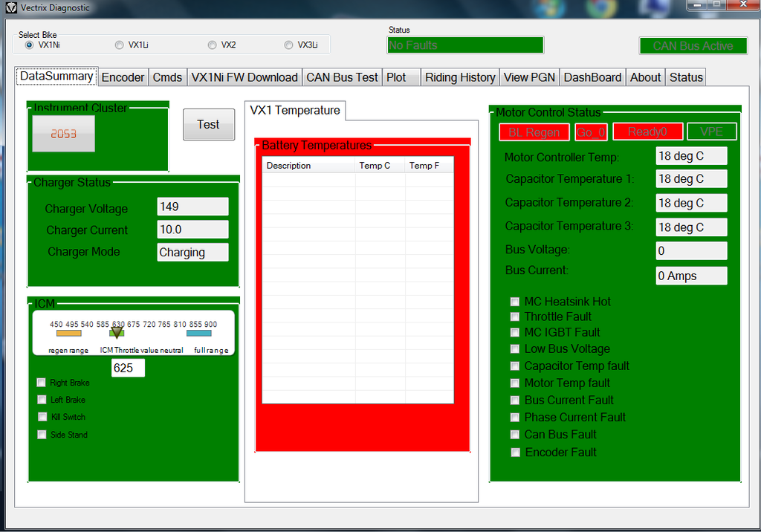
Task: Tick the MC IGBT Fault checkbox
Action: click(x=515, y=333)
